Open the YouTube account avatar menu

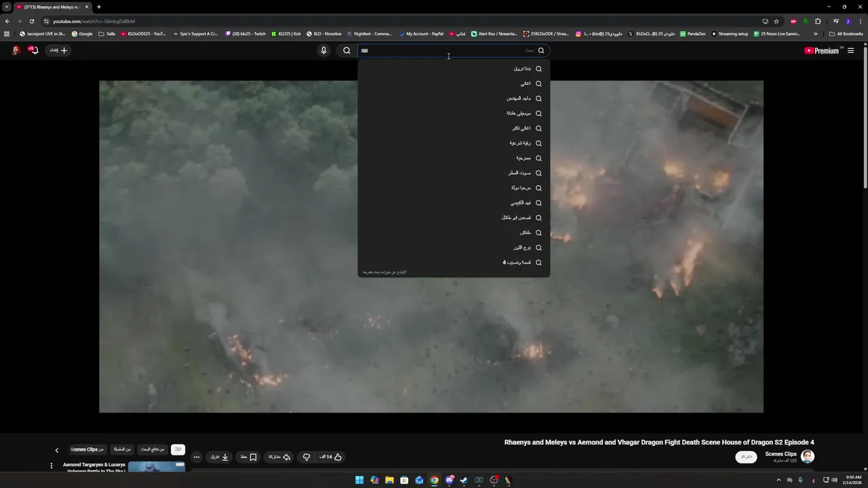[x=15, y=50]
